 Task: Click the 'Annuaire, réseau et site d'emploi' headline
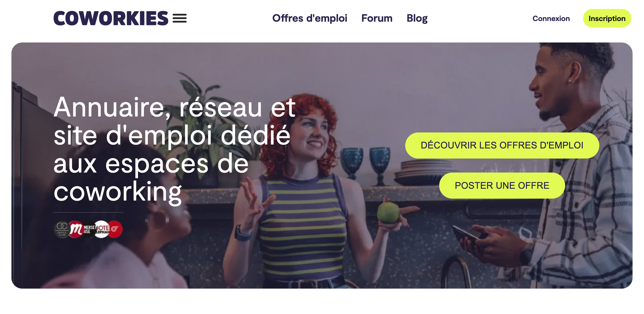(x=175, y=149)
